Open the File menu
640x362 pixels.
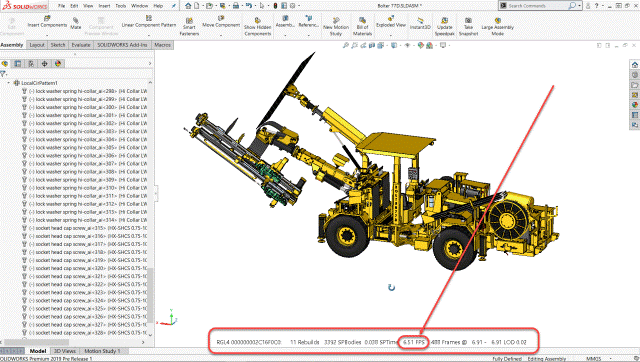[61, 6]
